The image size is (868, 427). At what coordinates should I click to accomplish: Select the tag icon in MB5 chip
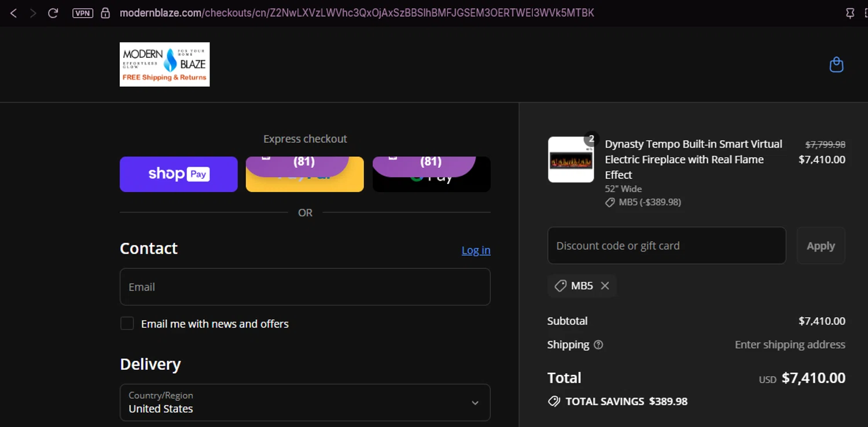click(560, 286)
